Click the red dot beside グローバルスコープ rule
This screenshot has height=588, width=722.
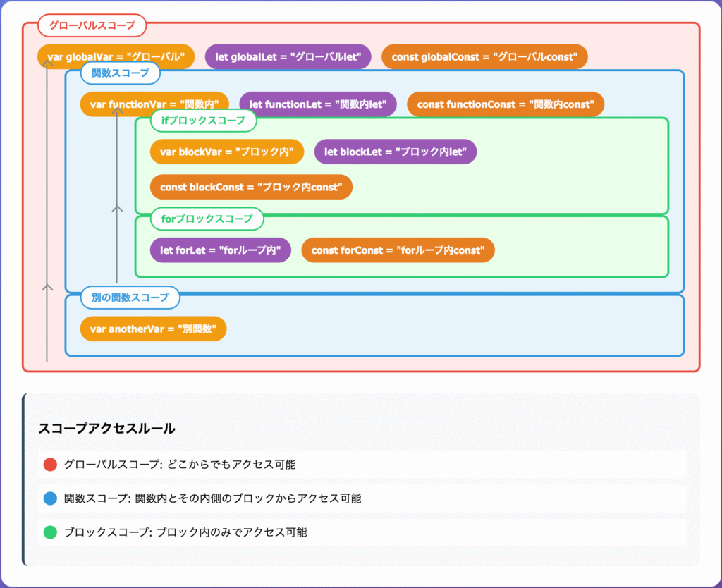click(50, 465)
